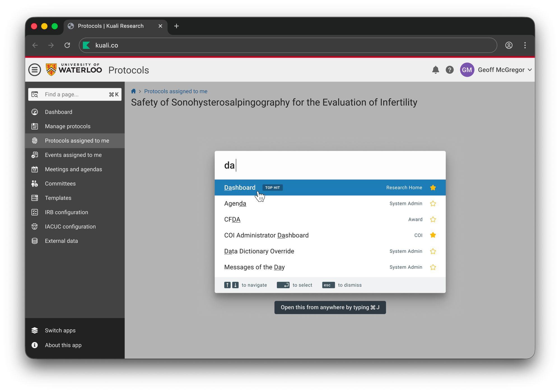The width and height of the screenshot is (560, 392).
Task: Remove favorite star on COI Administrator Dashboard
Action: pos(433,235)
